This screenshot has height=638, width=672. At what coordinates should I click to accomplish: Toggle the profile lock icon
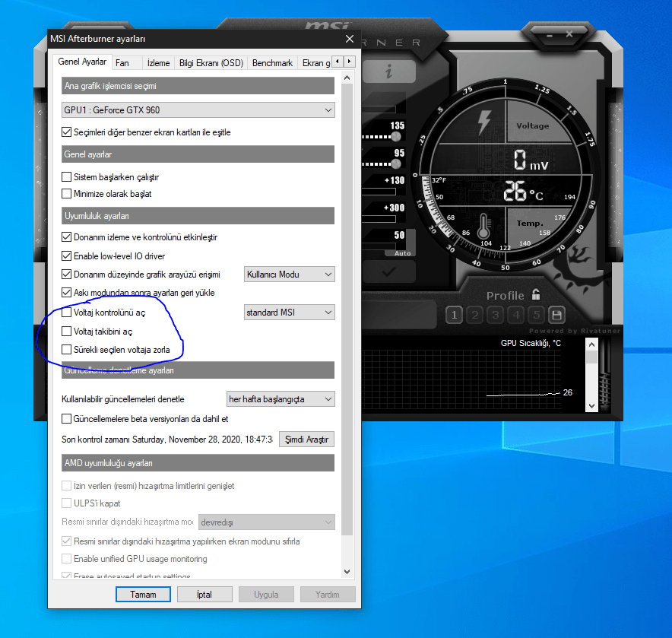coord(536,294)
